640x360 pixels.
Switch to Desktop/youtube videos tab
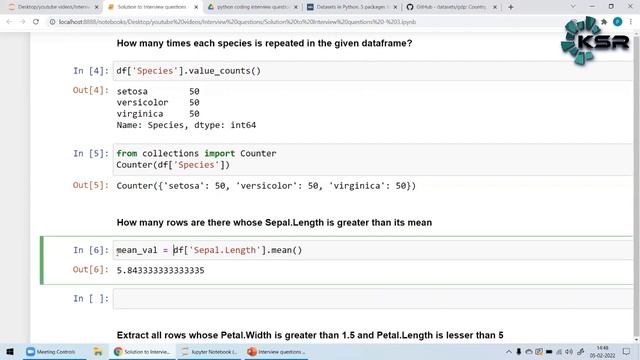[x=53, y=7]
